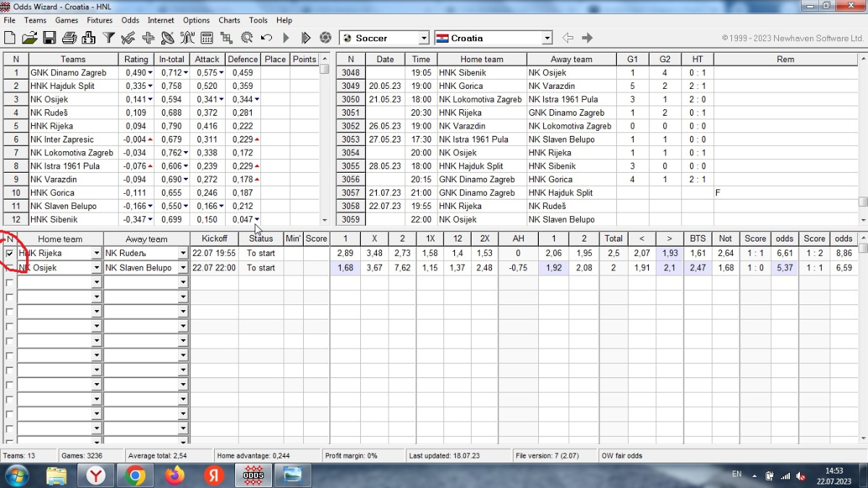Click teams table vertical scrollbar
This screenshot has height=488, width=868.
(x=324, y=139)
